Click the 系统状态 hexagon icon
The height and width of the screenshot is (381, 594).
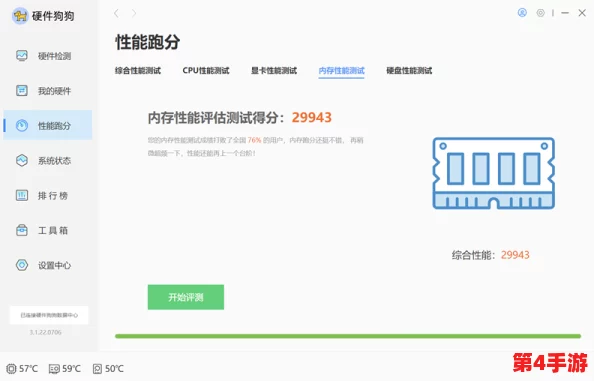point(22,160)
